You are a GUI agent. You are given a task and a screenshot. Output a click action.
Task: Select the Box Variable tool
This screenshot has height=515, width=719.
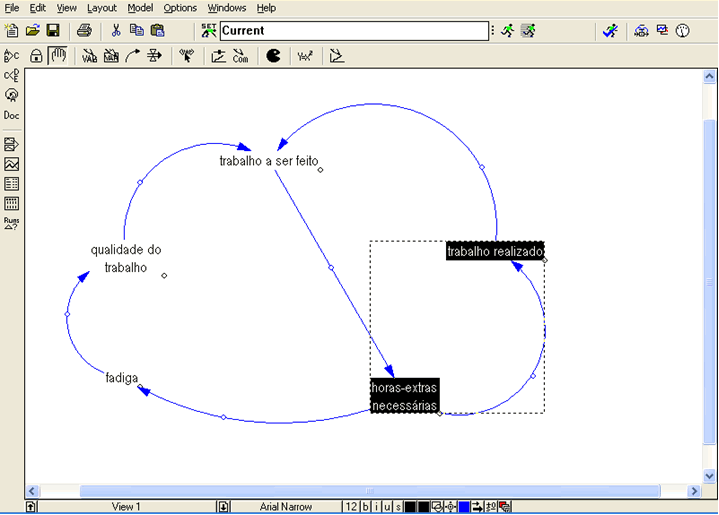[x=112, y=56]
